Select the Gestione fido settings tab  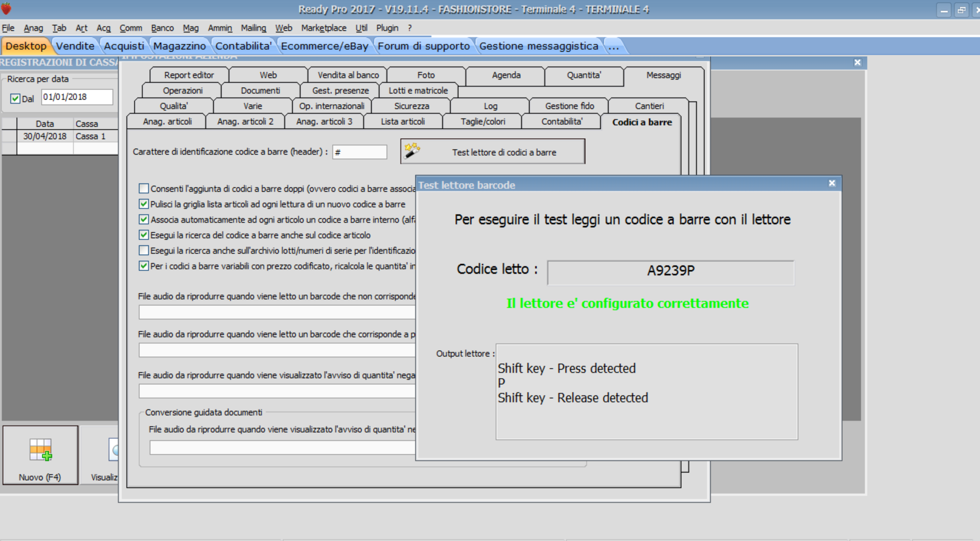[569, 106]
